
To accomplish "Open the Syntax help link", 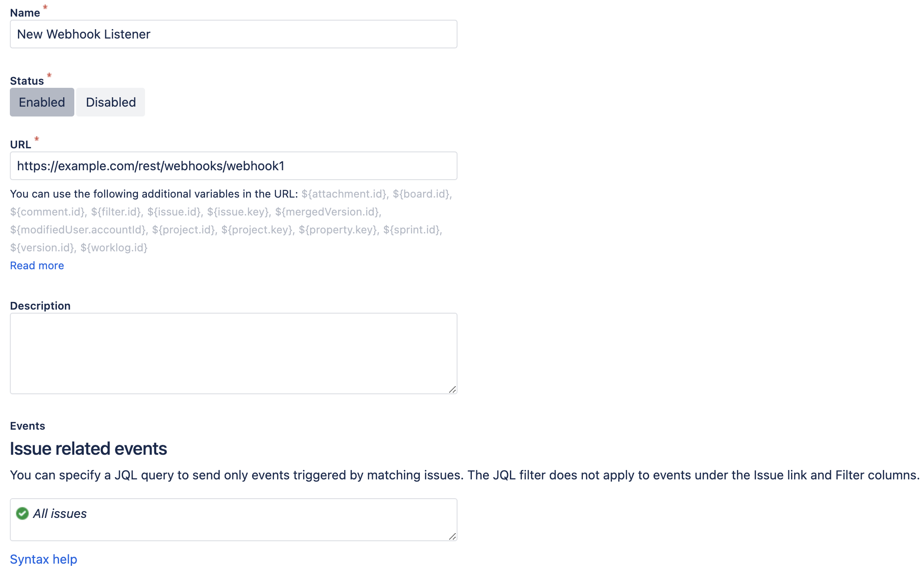I will pyautogui.click(x=43, y=559).
